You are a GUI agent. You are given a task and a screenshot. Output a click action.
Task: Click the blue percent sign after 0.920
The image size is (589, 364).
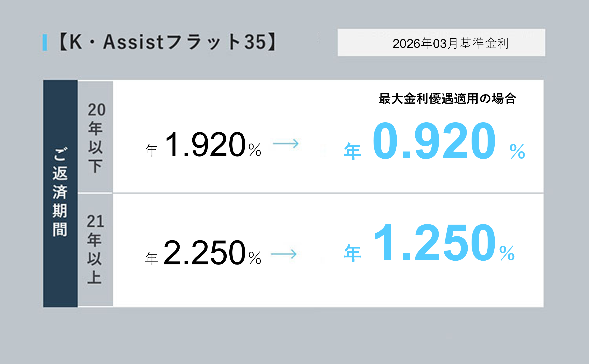click(x=517, y=152)
